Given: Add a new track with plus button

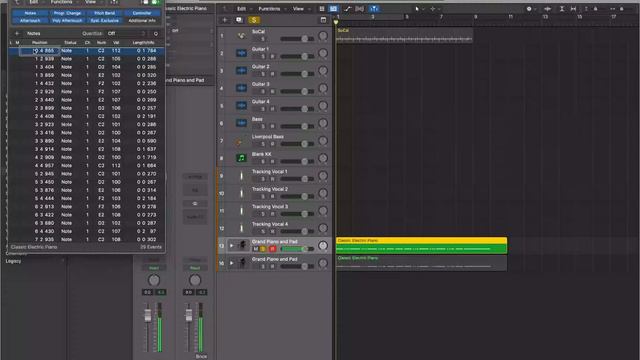Looking at the screenshot, I should [x=224, y=20].
